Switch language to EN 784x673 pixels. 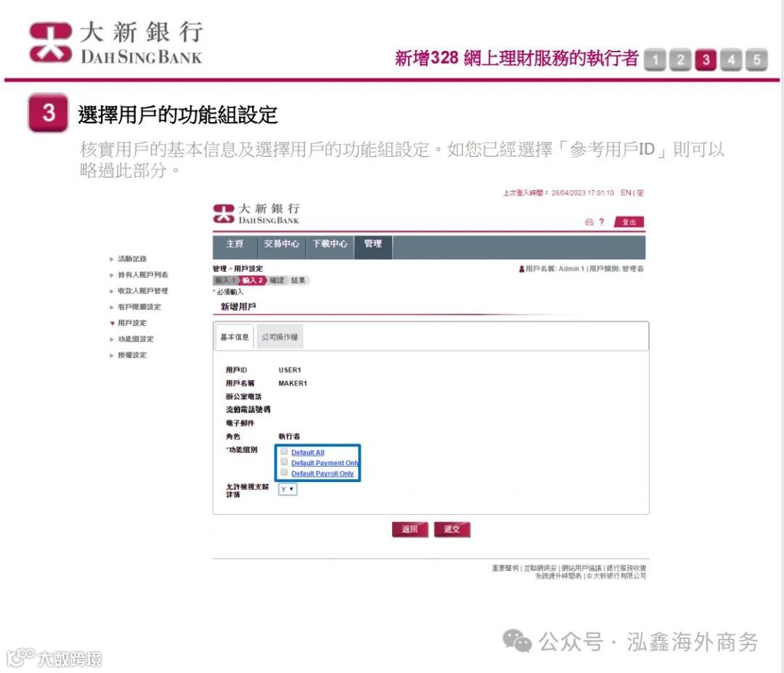point(626,192)
